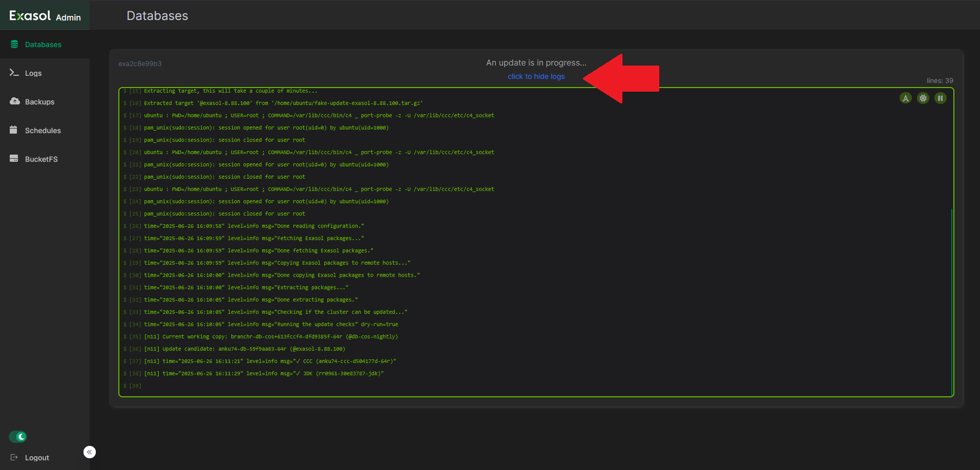This screenshot has height=470, width=980.
Task: Open the Databases sidebar section
Action: tap(45, 45)
